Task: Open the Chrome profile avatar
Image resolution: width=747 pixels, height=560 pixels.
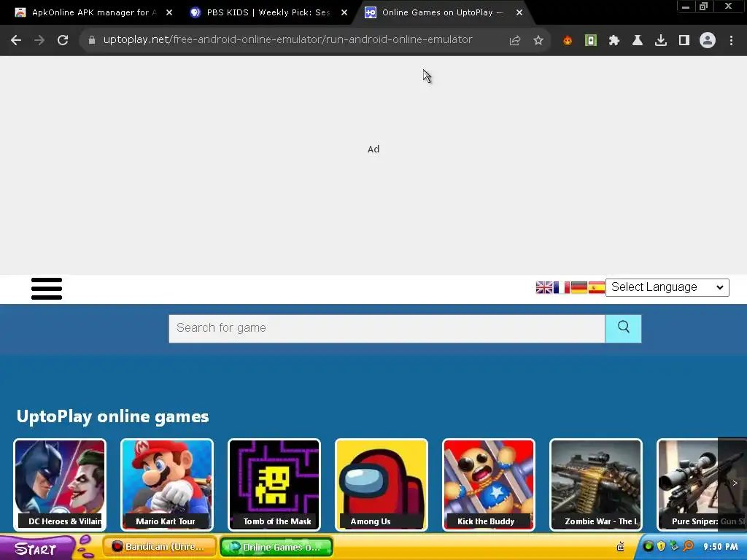Action: pos(708,41)
